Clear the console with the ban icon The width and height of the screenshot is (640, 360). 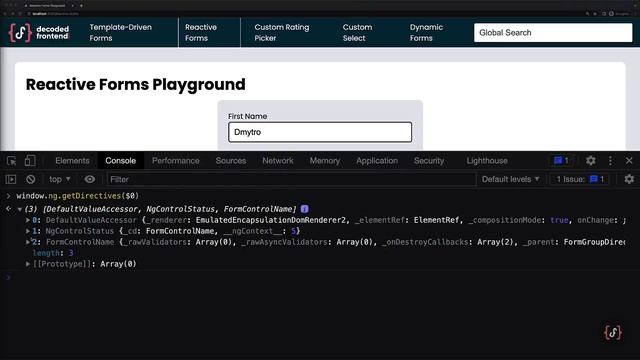tap(31, 179)
